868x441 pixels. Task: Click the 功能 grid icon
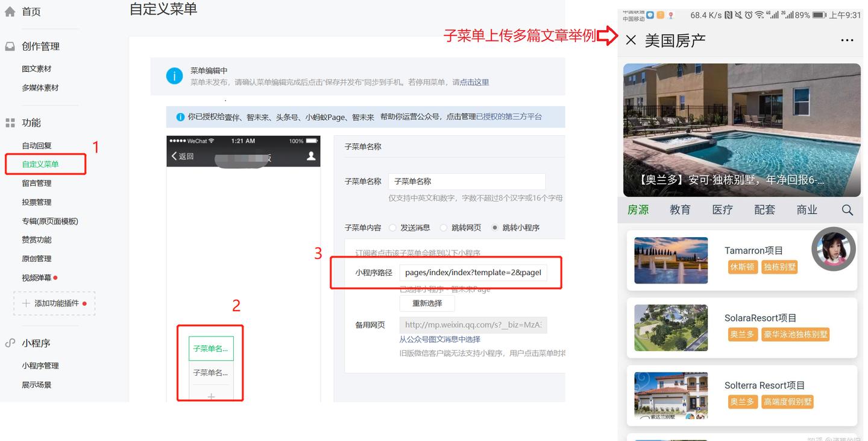pyautogui.click(x=10, y=123)
